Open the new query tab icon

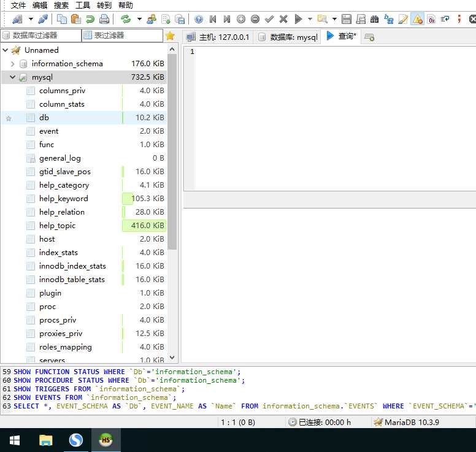pos(369,37)
